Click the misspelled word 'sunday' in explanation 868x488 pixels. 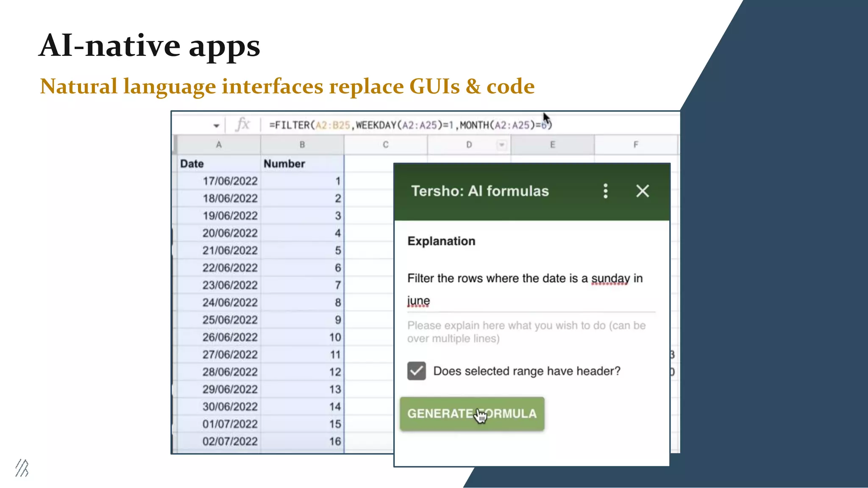pos(610,278)
